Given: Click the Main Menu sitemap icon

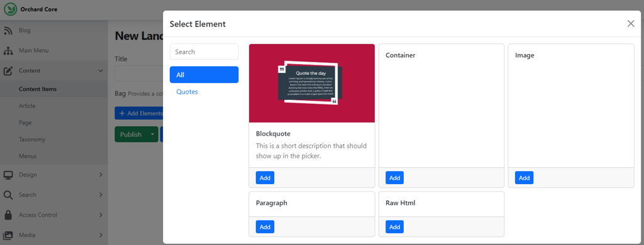Looking at the screenshot, I should click(x=8, y=51).
